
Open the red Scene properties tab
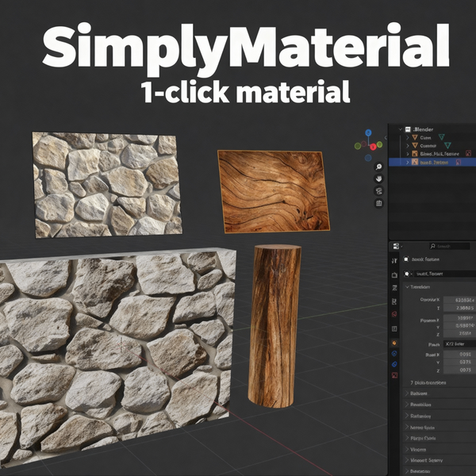tap(394, 314)
